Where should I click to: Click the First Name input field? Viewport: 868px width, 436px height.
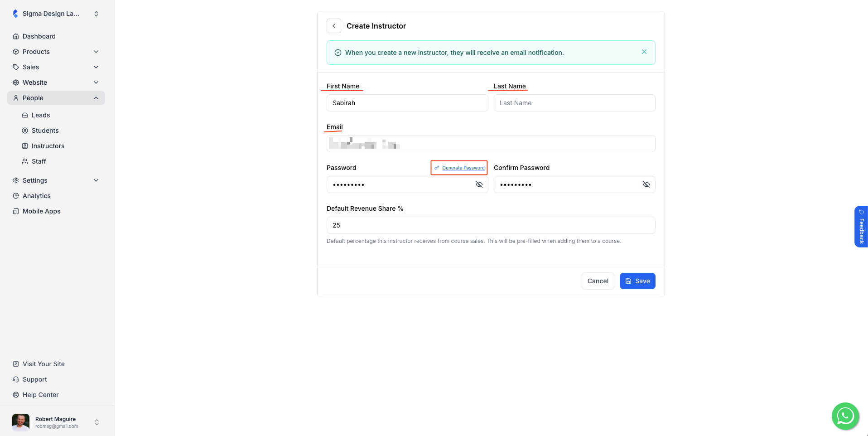[407, 103]
